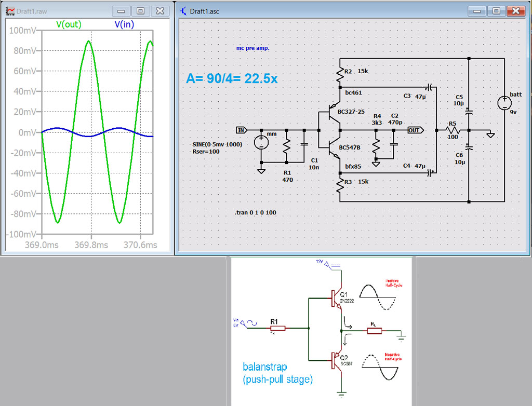The height and width of the screenshot is (406, 532).
Task: Select the batt 9v voltage source
Action: (504, 103)
